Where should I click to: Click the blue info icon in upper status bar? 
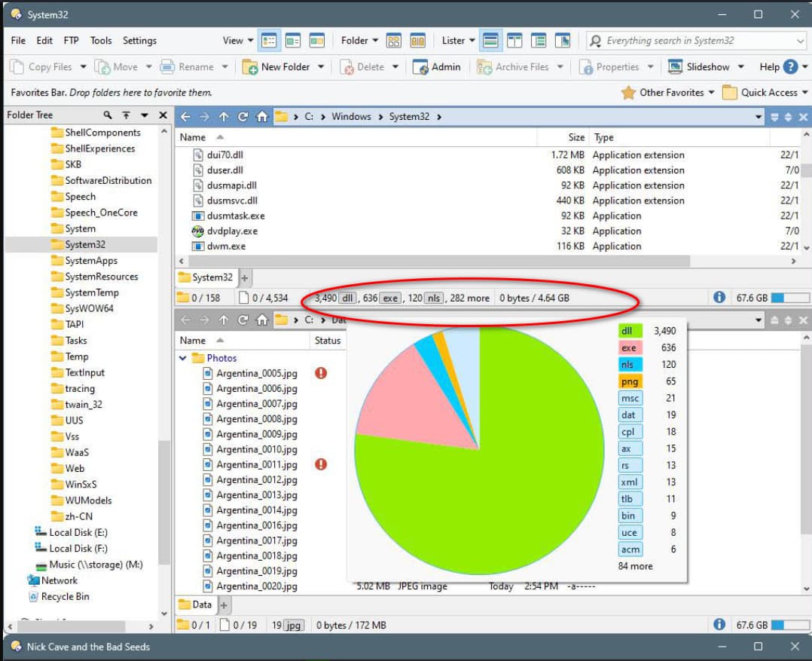tap(719, 298)
